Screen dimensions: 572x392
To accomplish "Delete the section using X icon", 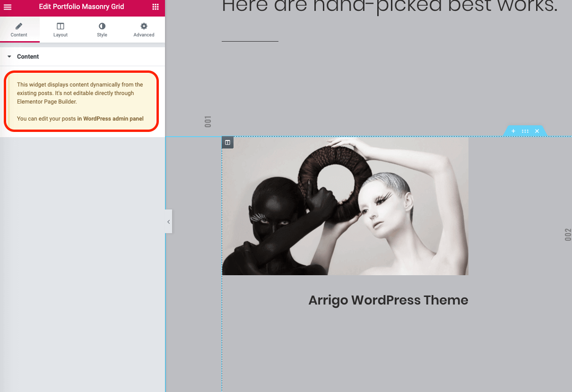I will point(537,131).
